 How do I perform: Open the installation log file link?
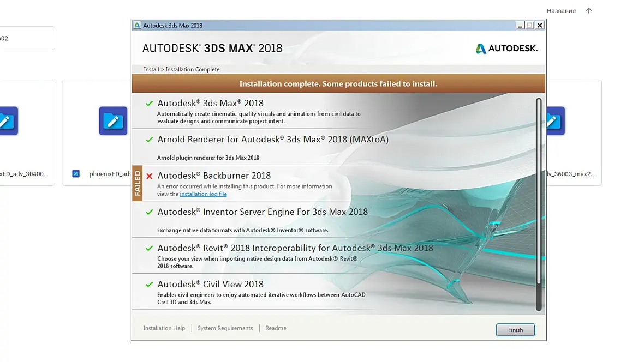[203, 194]
